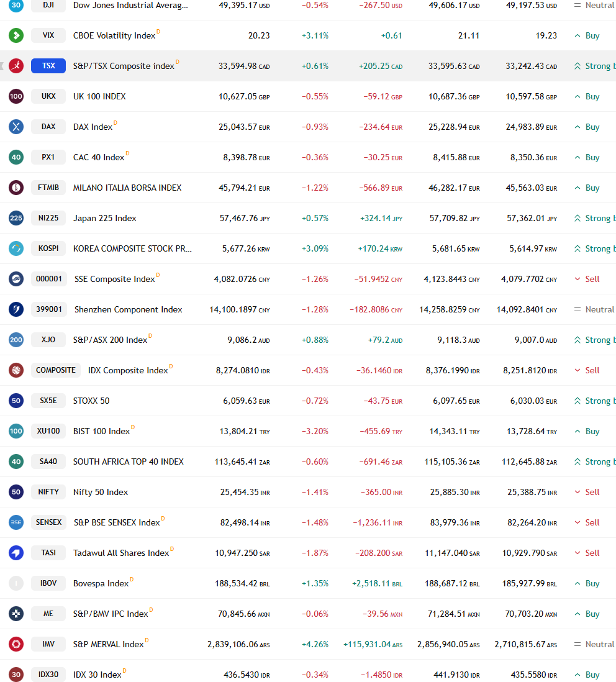The image size is (616, 682).
Task: Open the SENSEX ticker tag
Action: tap(48, 523)
